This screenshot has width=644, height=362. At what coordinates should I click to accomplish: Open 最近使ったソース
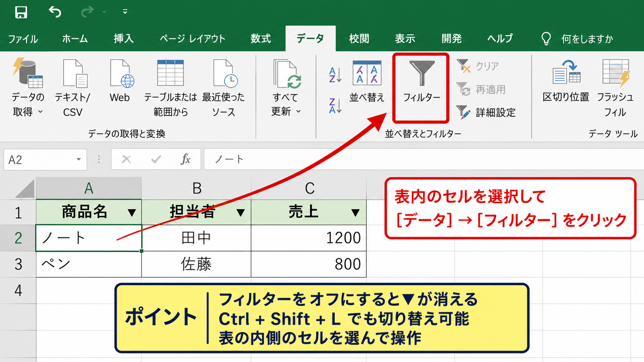pyautogui.click(x=223, y=88)
